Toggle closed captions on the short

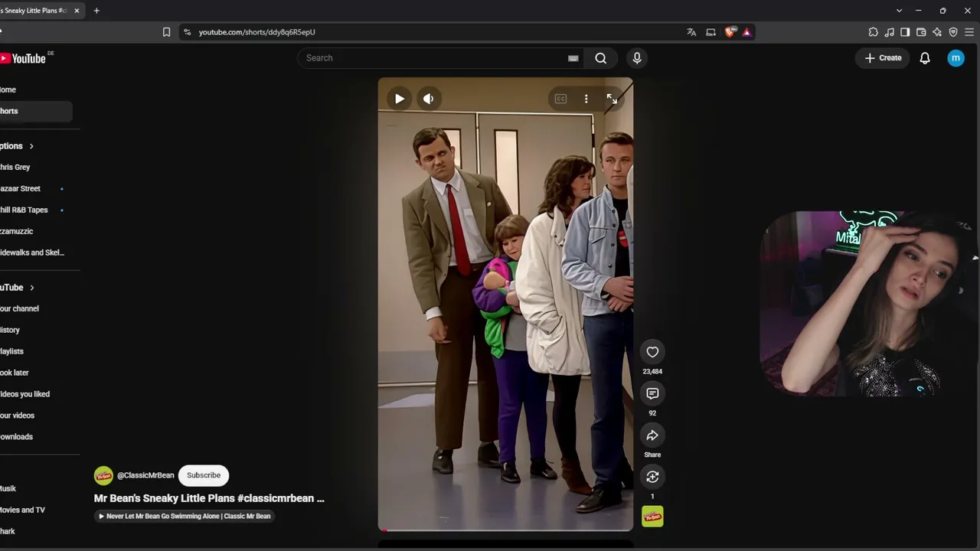click(560, 99)
